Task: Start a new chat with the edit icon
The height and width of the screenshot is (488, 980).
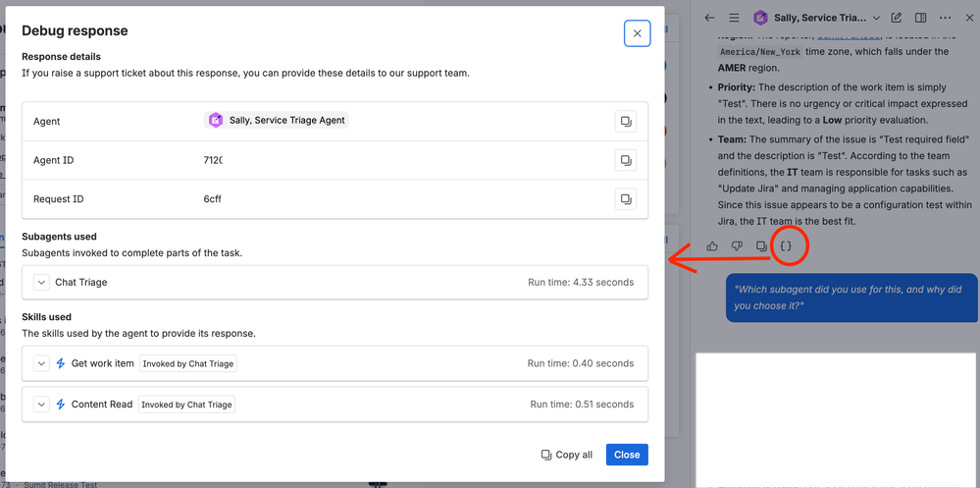Action: click(x=897, y=18)
